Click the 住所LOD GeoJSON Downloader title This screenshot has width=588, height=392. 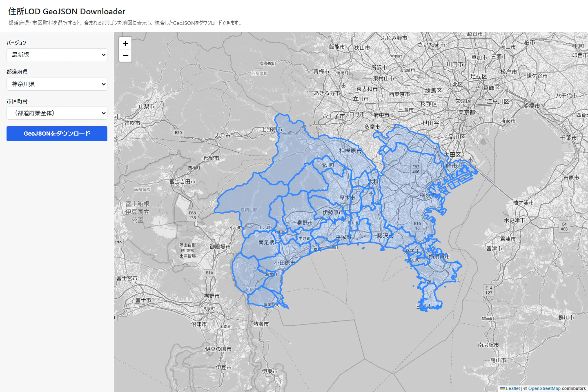[x=67, y=11]
